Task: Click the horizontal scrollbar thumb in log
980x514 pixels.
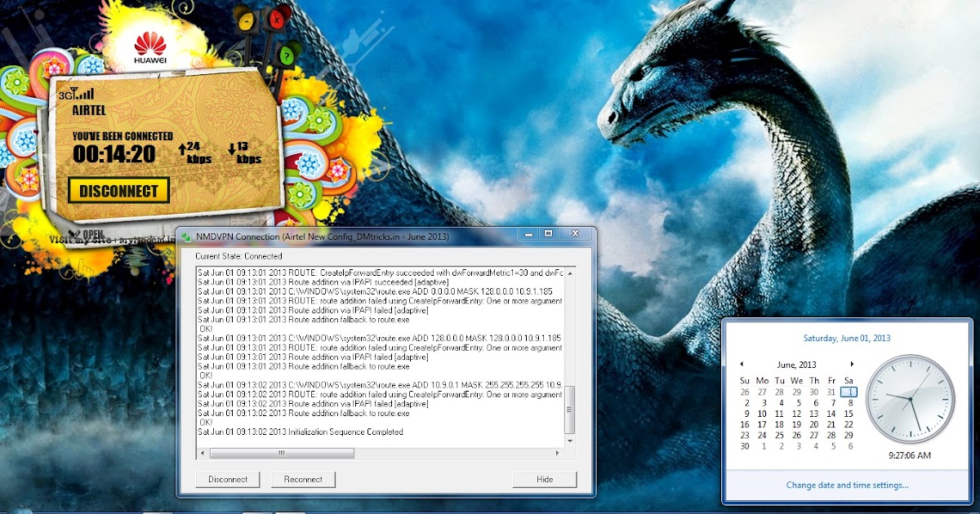Action: pos(282,453)
